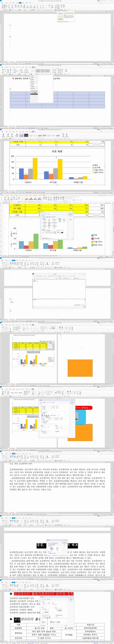Apply the first chart style thumbnail in ribbon
The height and width of the screenshot is (644, 114).
click(21, 136)
